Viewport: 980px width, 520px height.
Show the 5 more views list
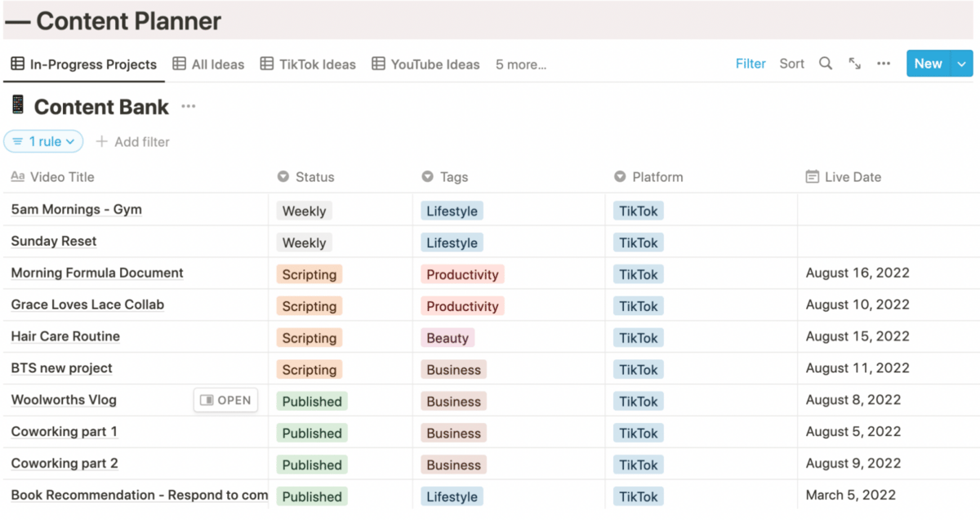(x=520, y=64)
